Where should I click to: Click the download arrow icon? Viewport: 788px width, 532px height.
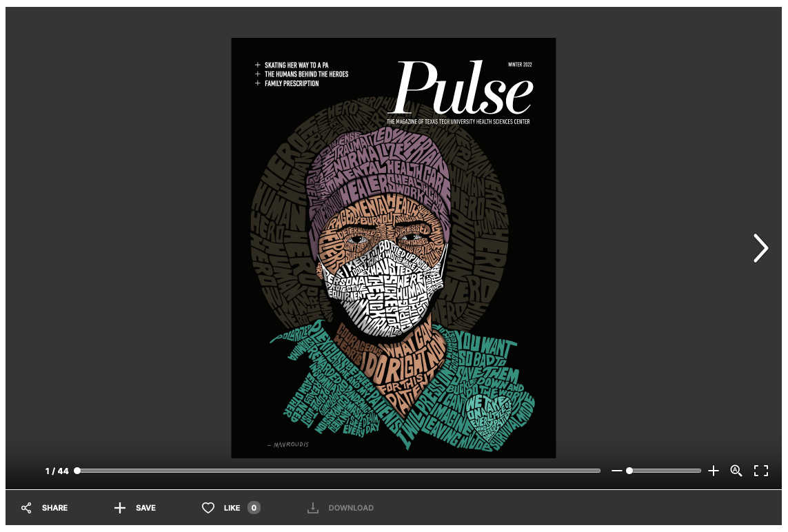click(313, 508)
